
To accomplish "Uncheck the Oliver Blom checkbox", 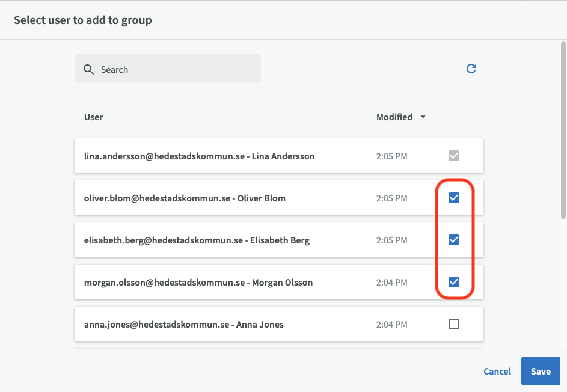I will 454,198.
